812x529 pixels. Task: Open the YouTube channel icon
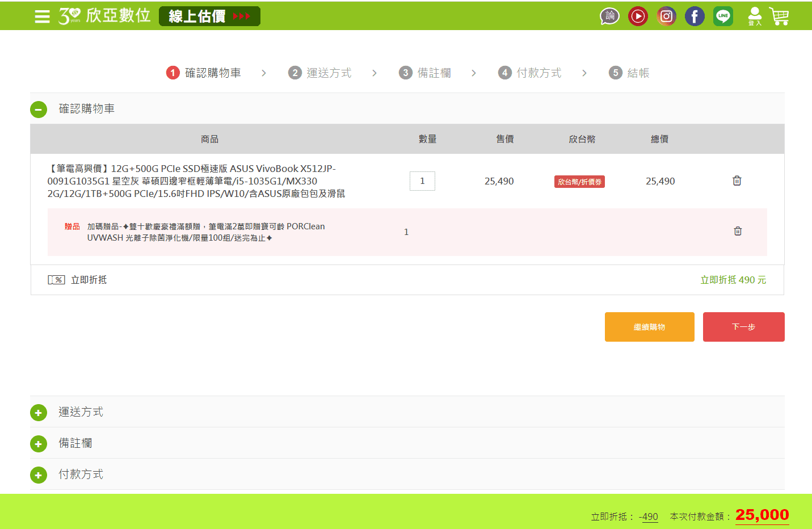(x=638, y=16)
